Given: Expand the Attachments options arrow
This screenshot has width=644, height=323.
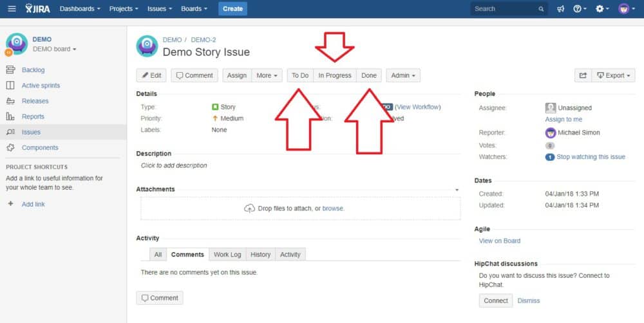Looking at the screenshot, I should coord(457,190).
